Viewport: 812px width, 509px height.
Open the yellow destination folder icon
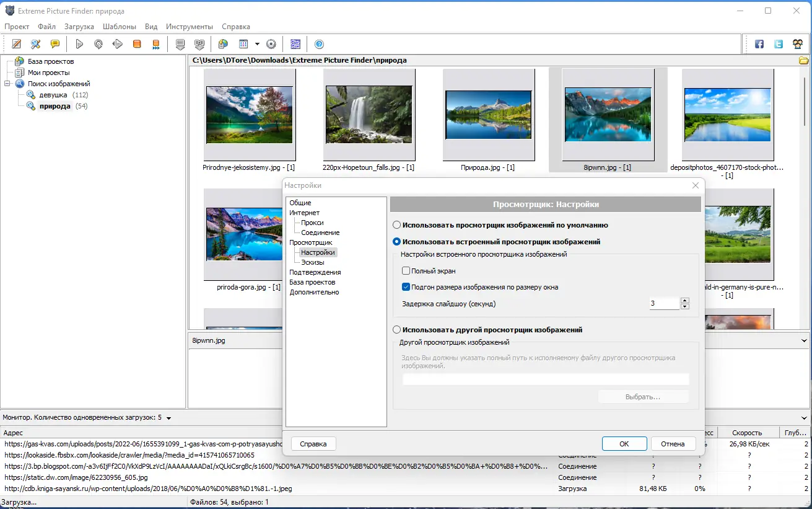[803, 60]
